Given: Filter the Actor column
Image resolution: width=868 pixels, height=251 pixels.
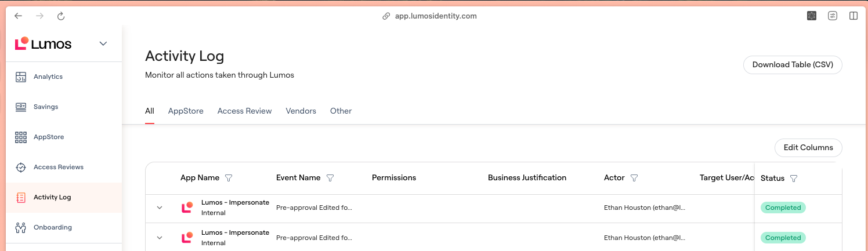Looking at the screenshot, I should point(634,178).
